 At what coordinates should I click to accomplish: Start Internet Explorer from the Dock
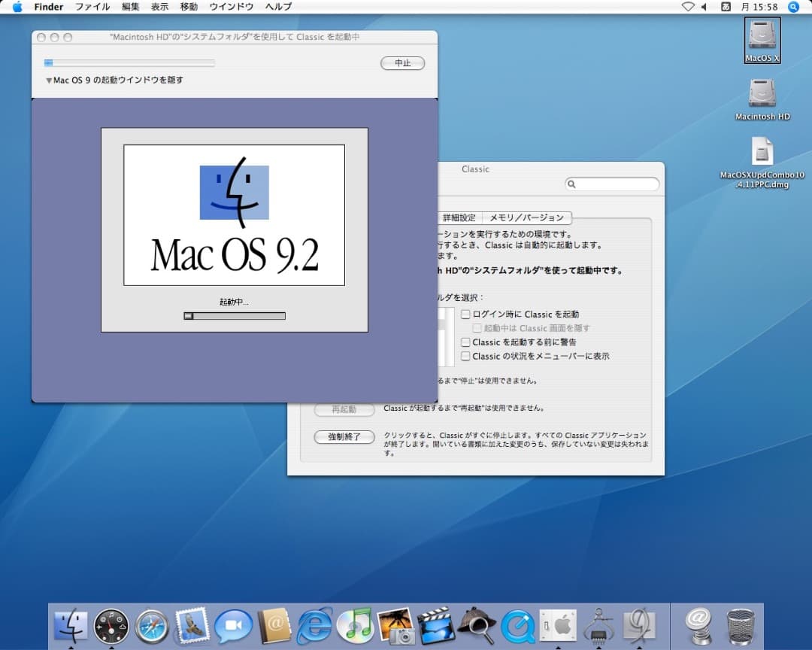coord(314,626)
